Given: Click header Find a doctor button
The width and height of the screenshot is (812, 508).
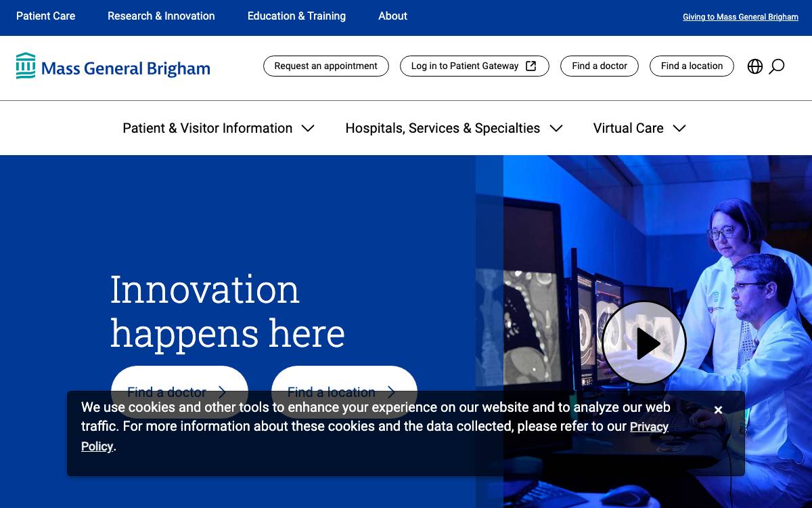Looking at the screenshot, I should 600,66.
